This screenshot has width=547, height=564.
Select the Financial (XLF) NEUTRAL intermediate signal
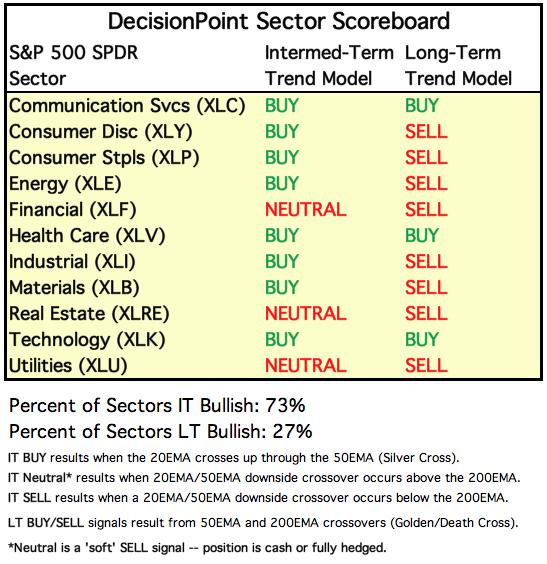[x=306, y=210]
